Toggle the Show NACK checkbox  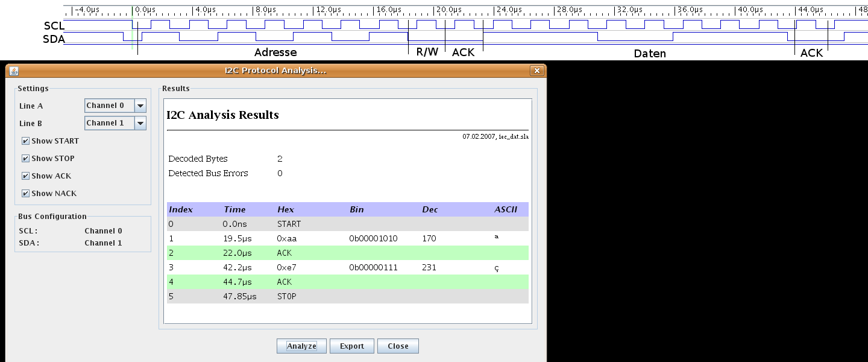tap(25, 193)
